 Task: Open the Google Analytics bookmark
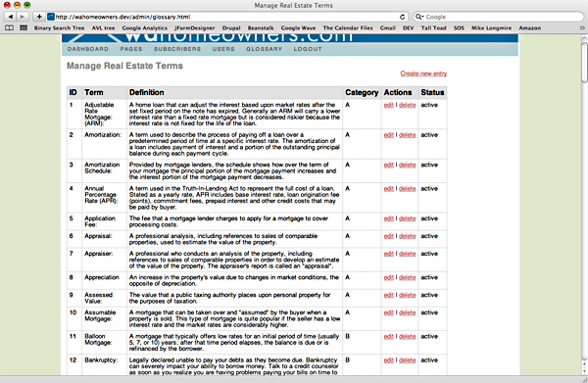click(x=144, y=28)
